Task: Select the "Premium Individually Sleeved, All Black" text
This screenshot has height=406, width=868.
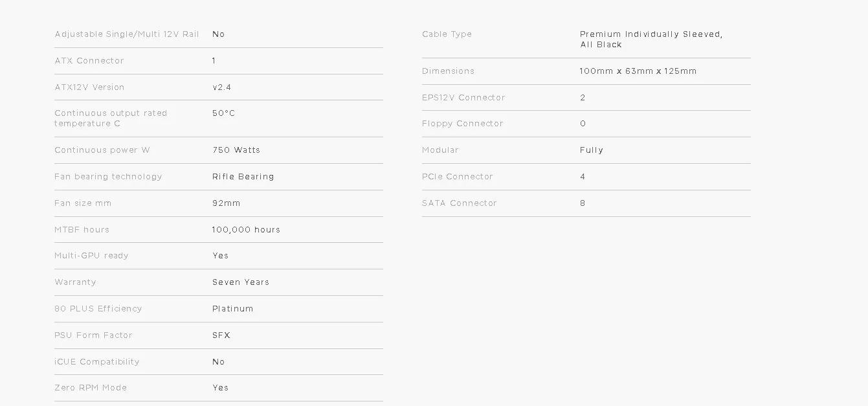Action: click(x=651, y=39)
